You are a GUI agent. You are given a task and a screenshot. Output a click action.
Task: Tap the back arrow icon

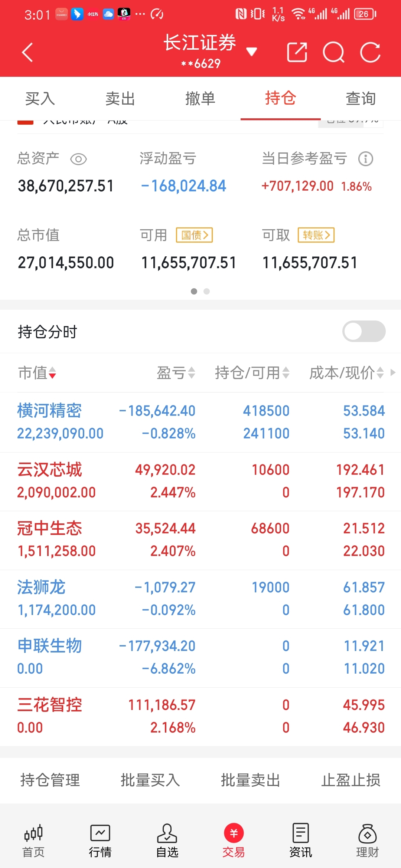pyautogui.click(x=27, y=52)
